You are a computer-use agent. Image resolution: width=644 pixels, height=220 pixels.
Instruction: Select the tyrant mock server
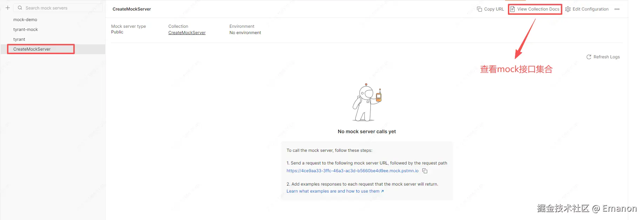pos(19,39)
